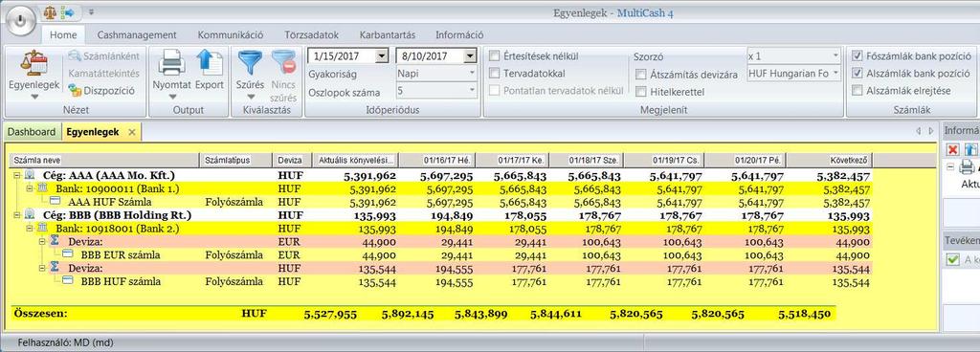Screen dimensions: 980x352
Task: Click the Aktuális könyvelési column header
Action: 355,161
